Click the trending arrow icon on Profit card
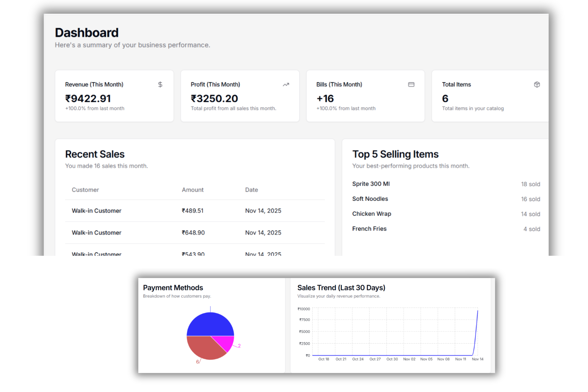Screen dimensions: 588x392 [286, 85]
